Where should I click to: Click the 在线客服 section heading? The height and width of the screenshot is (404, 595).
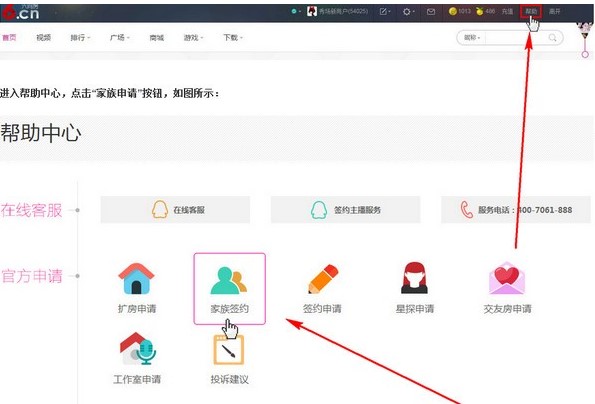(31, 210)
